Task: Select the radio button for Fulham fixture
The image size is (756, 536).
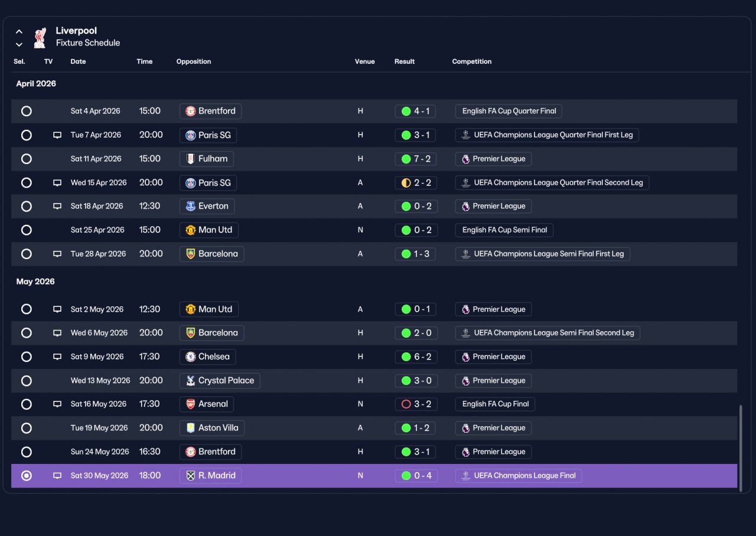Action: [x=27, y=159]
